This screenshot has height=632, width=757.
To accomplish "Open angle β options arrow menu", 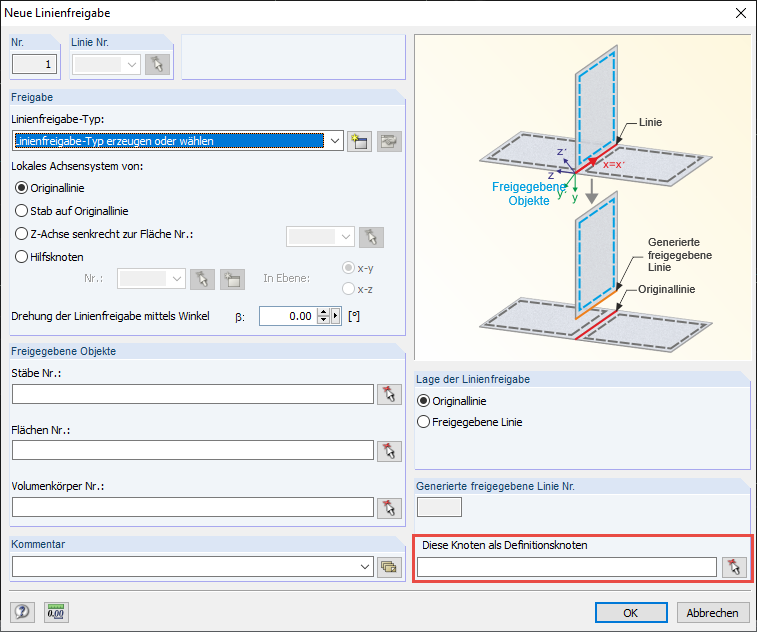I will click(336, 316).
